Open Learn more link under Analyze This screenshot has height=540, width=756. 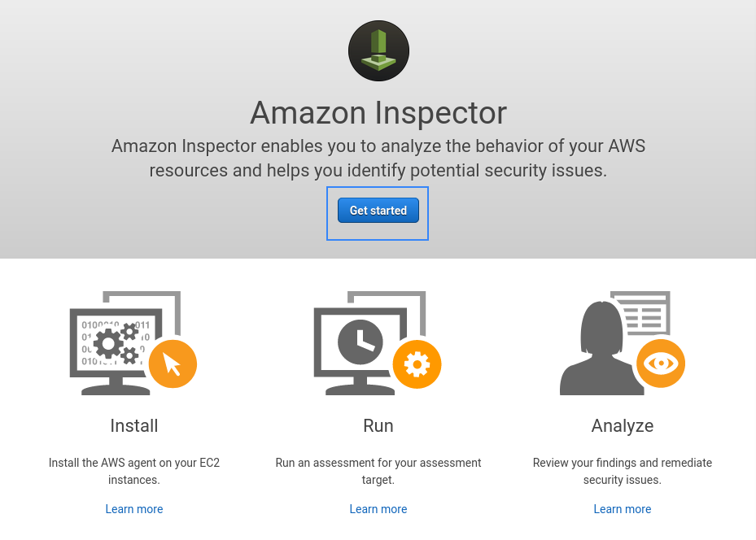622,509
